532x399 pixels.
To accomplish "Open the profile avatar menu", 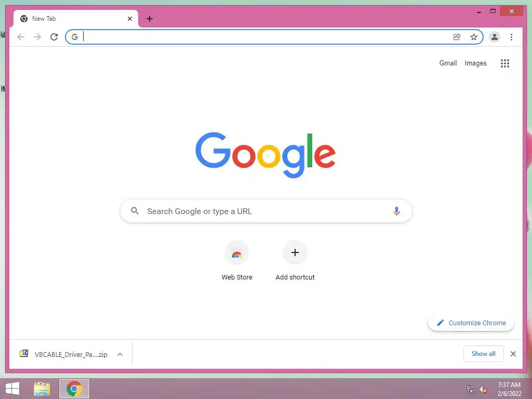I will point(495,37).
